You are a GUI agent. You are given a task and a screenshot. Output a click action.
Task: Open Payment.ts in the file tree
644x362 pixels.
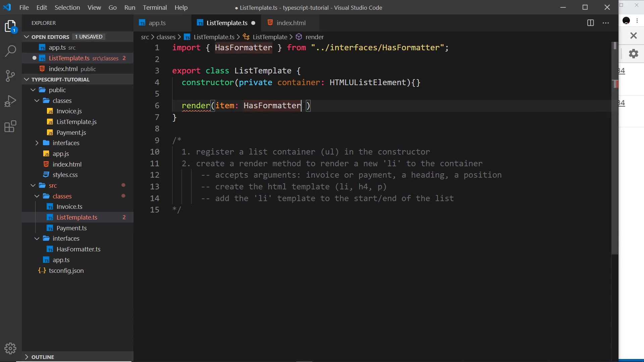(78, 228)
